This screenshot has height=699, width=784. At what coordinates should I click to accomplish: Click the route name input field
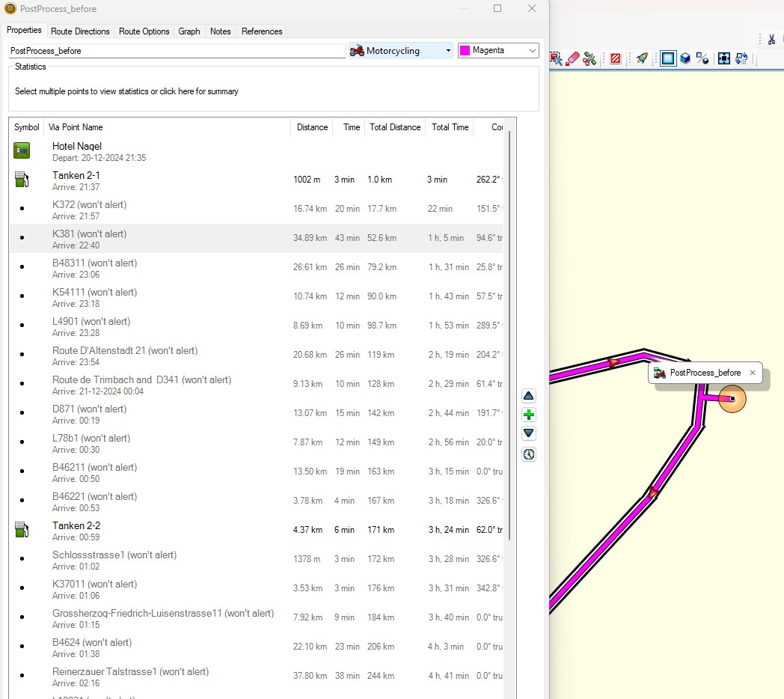pos(177,51)
